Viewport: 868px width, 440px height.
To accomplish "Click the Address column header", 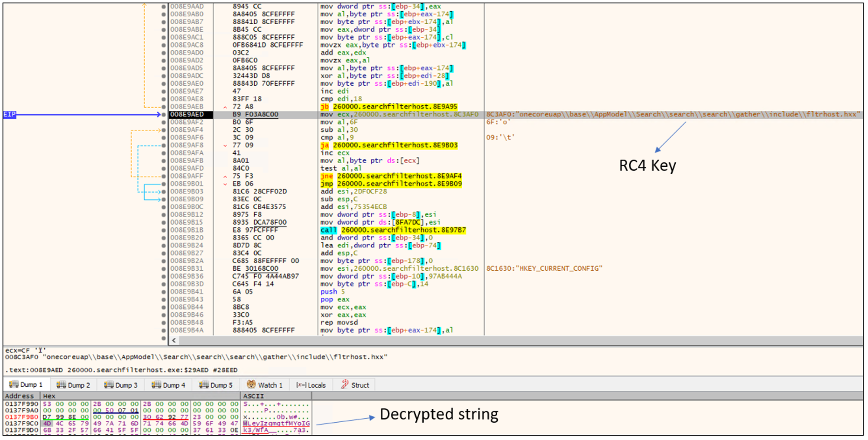I will [19, 396].
